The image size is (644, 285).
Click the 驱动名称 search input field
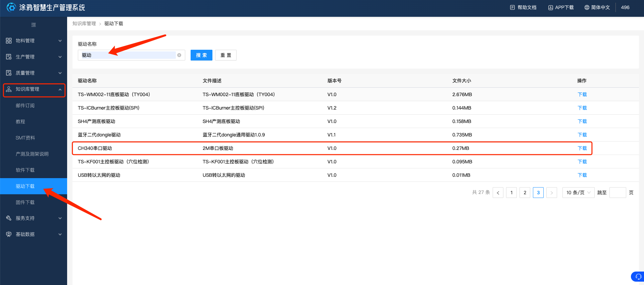tap(132, 55)
